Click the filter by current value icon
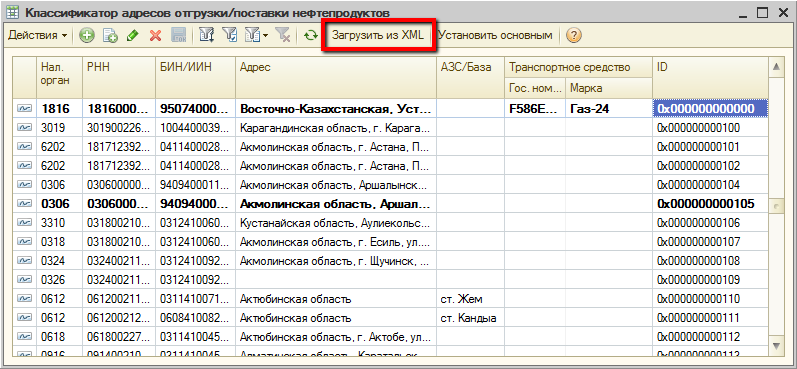 (230, 36)
